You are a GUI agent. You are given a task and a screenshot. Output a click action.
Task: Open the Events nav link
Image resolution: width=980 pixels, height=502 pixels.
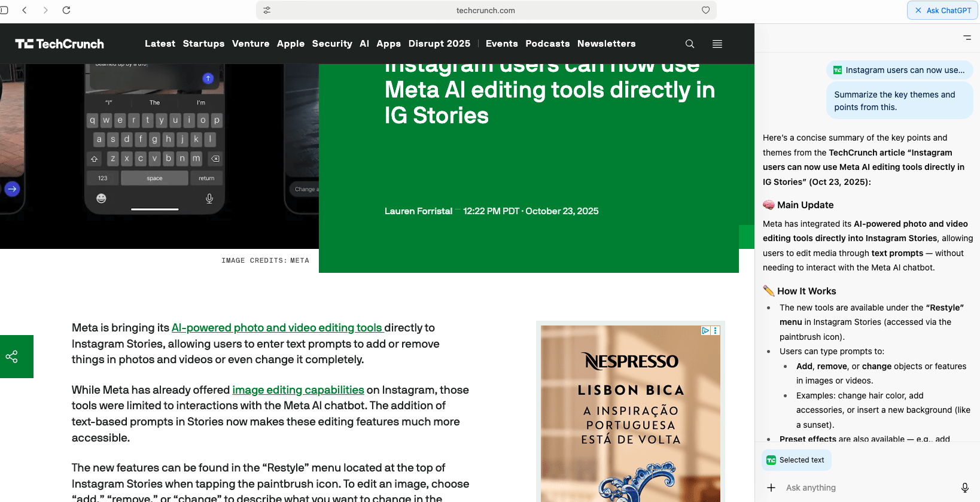(502, 44)
